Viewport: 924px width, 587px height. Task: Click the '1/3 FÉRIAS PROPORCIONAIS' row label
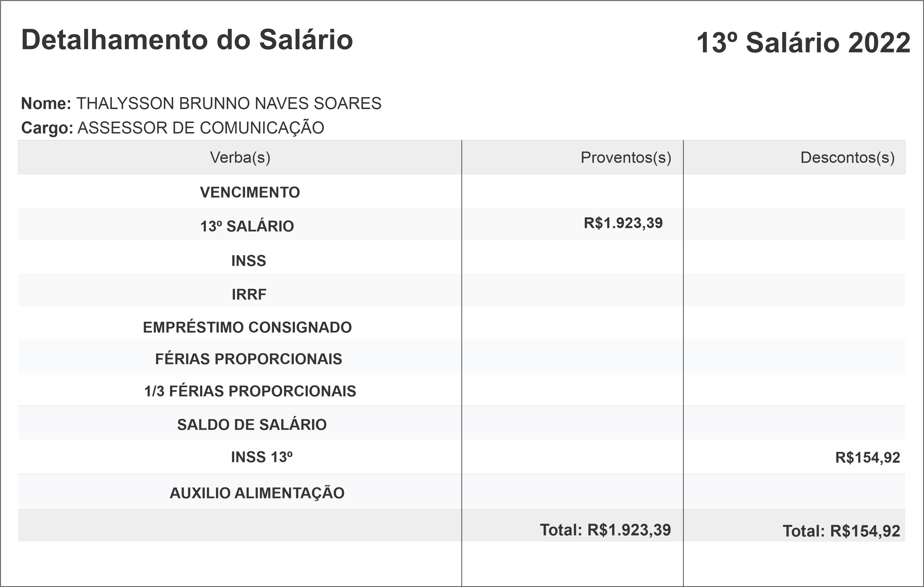(x=250, y=391)
